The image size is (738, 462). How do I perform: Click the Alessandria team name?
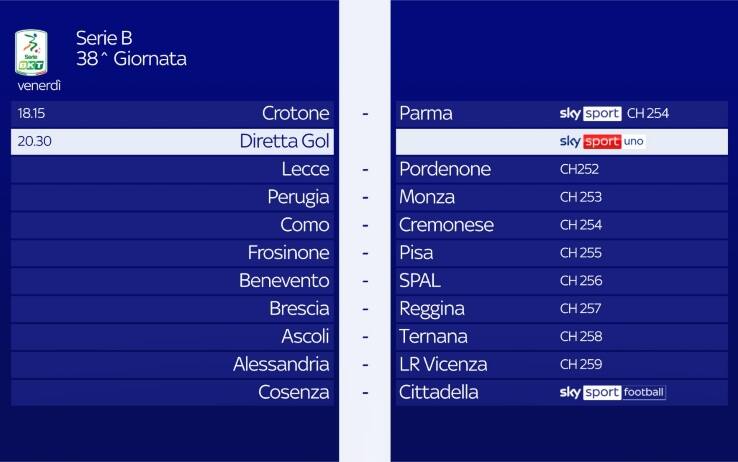pyautogui.click(x=281, y=364)
